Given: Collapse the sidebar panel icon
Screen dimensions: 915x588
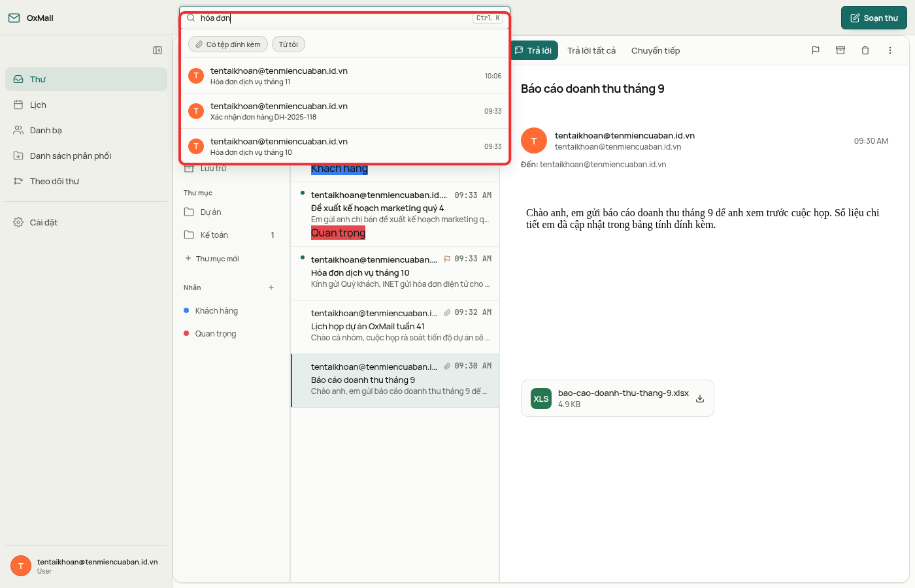Looking at the screenshot, I should 158,50.
